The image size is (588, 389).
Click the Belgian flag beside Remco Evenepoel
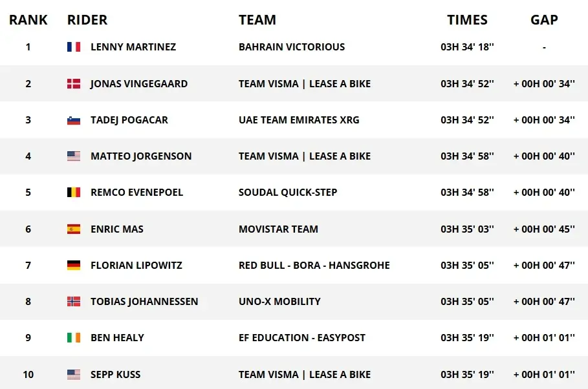(x=73, y=193)
